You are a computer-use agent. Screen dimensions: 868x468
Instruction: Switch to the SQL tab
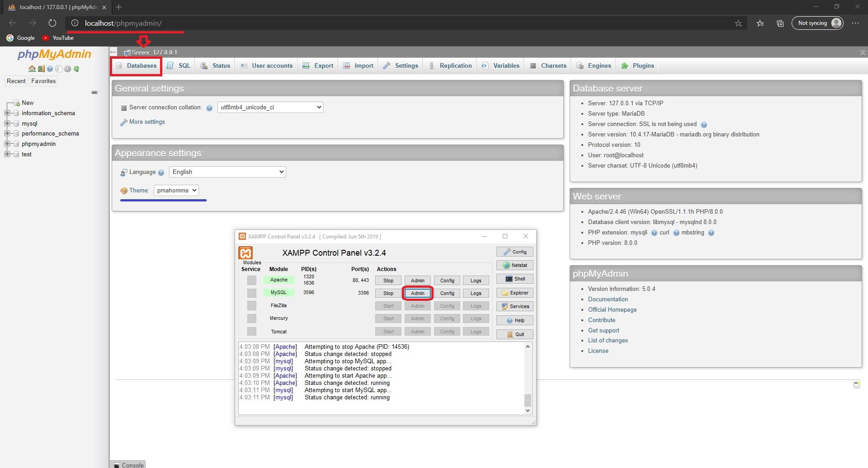click(179, 66)
